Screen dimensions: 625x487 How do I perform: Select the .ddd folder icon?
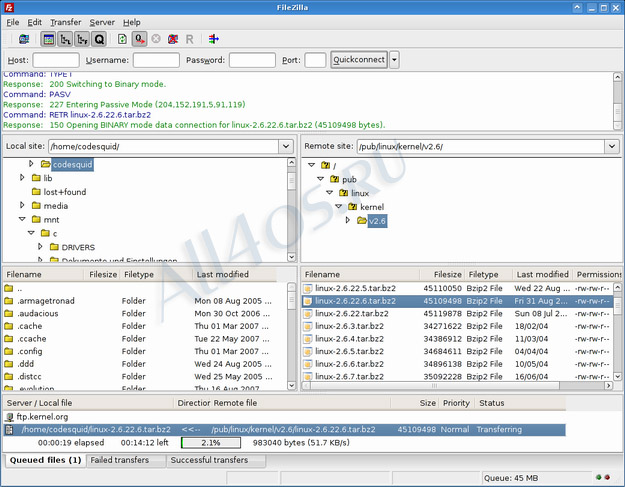pyautogui.click(x=9, y=364)
